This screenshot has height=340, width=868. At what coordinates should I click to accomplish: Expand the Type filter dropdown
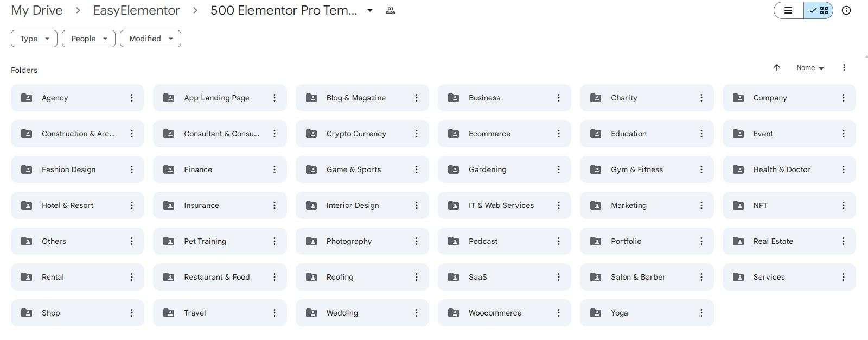[34, 39]
